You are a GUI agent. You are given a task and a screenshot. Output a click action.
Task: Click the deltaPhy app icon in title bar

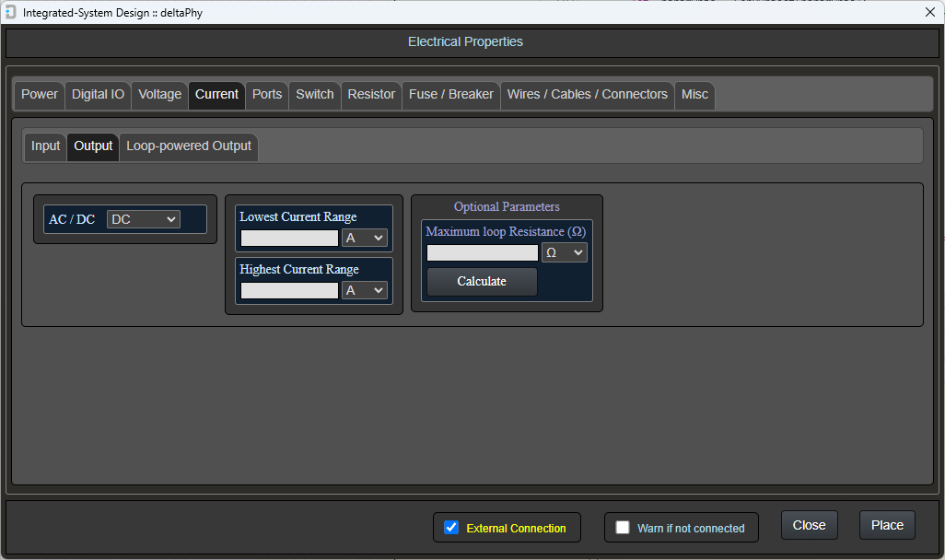10,12
